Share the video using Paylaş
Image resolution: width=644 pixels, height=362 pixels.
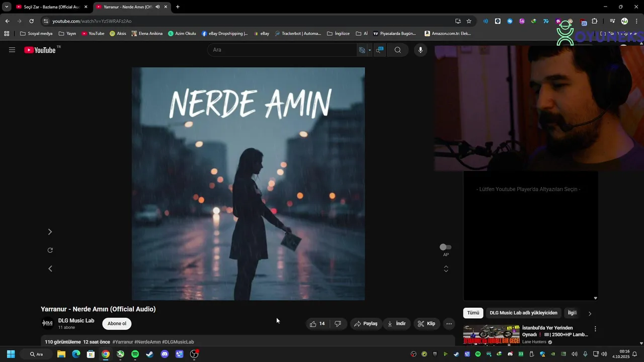(x=366, y=324)
